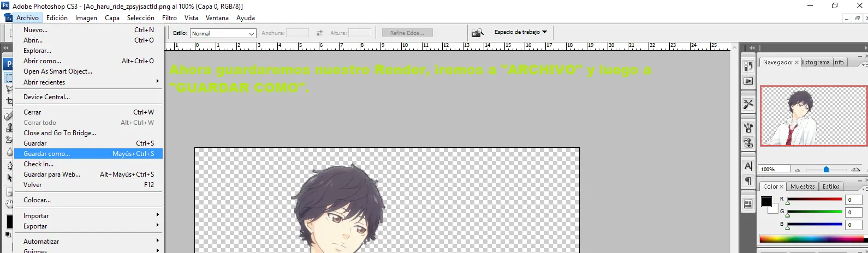868x253 pixels.
Task: Choose Volver in Archivo menu
Action: pyautogui.click(x=88, y=185)
